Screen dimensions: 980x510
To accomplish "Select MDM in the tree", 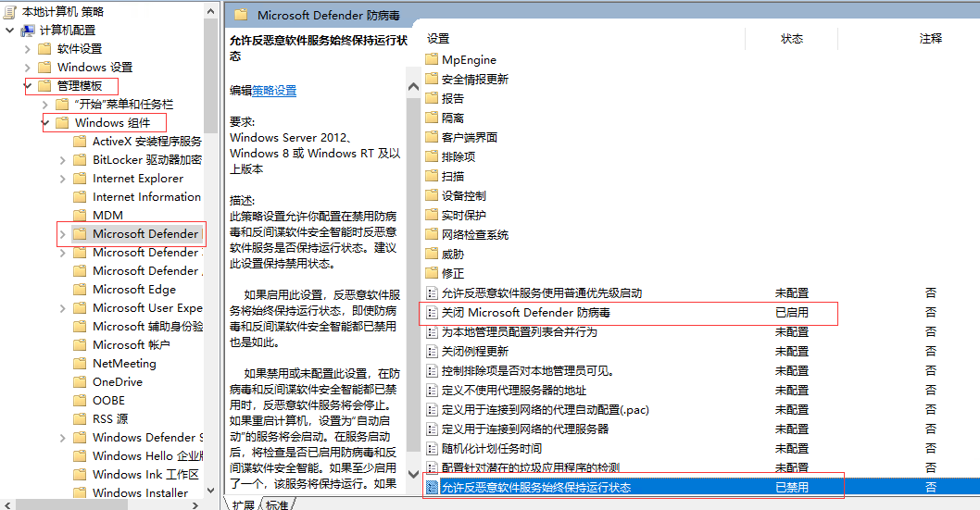I will tap(107, 216).
